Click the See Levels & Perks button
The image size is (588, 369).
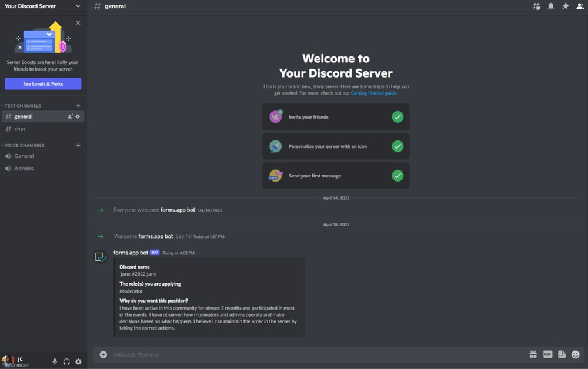pos(43,84)
